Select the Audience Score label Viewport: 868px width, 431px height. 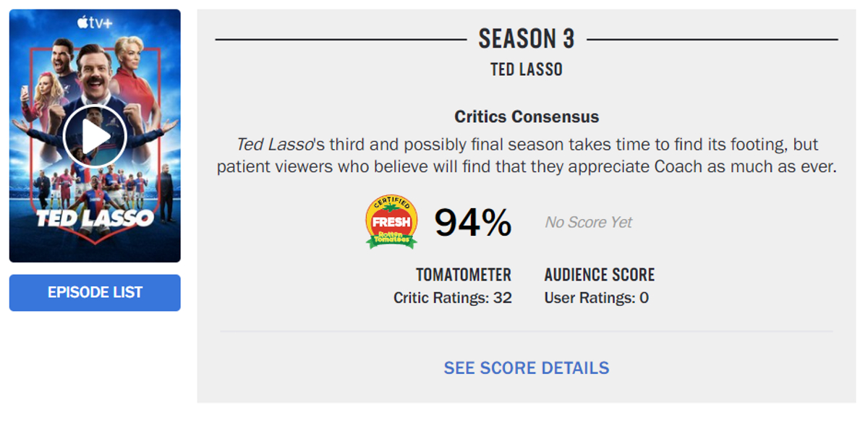(x=599, y=275)
